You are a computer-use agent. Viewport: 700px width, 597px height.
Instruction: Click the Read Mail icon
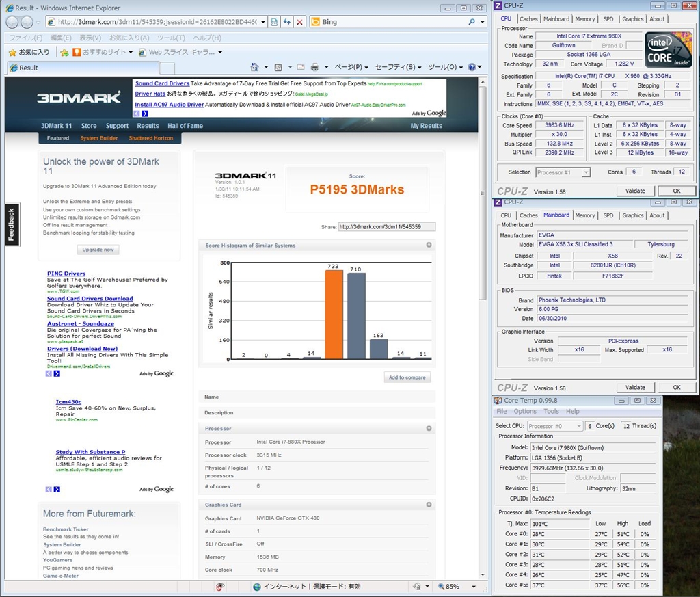[x=301, y=68]
